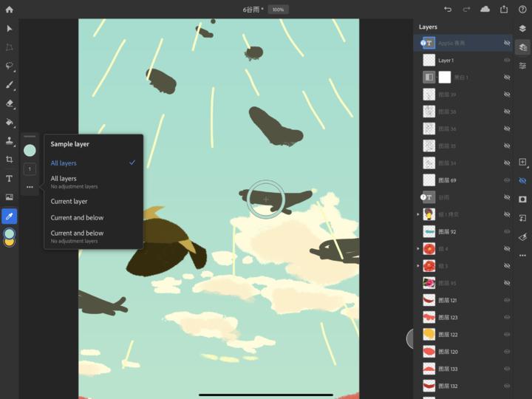Select the Brush tool
Image resolution: width=532 pixels, height=399 pixels.
pos(10,85)
